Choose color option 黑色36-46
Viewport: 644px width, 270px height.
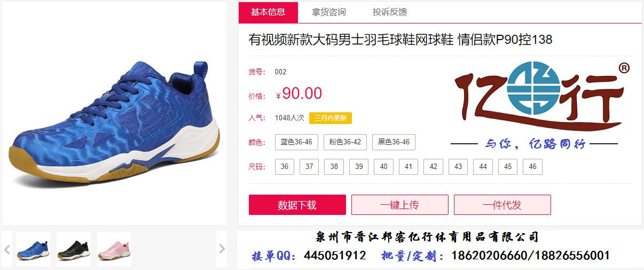[x=394, y=142]
